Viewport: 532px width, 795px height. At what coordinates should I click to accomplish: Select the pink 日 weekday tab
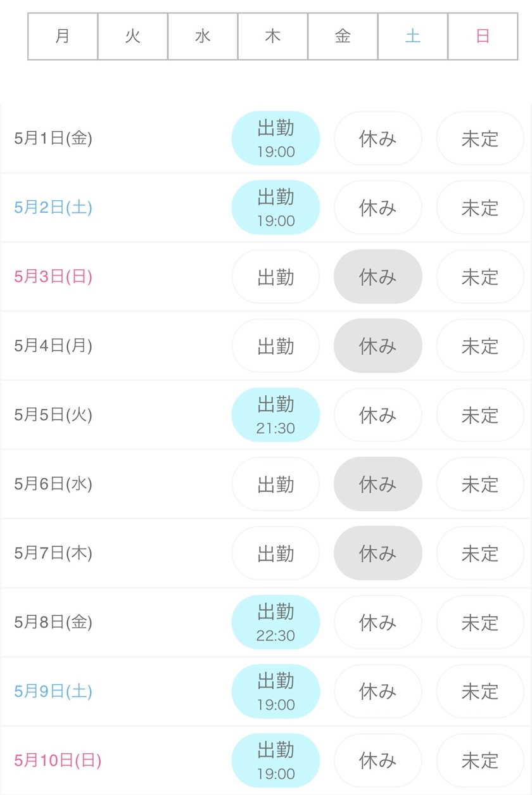tap(483, 36)
